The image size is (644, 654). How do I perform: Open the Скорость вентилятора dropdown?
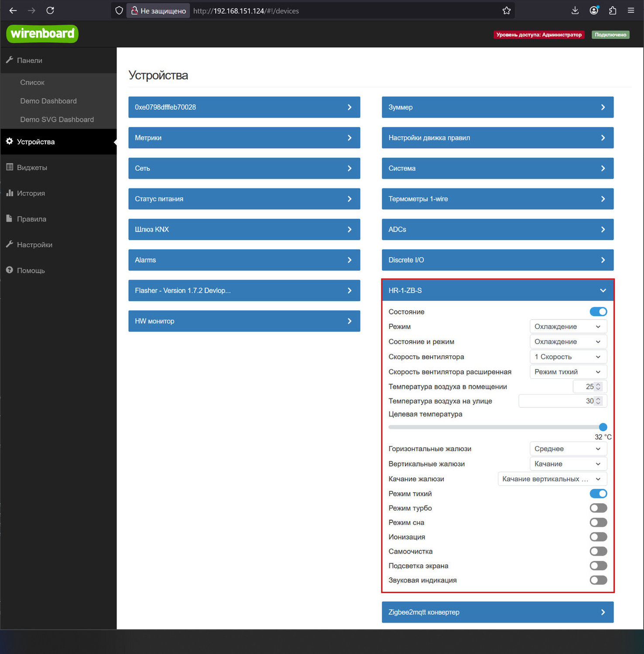[x=568, y=357]
